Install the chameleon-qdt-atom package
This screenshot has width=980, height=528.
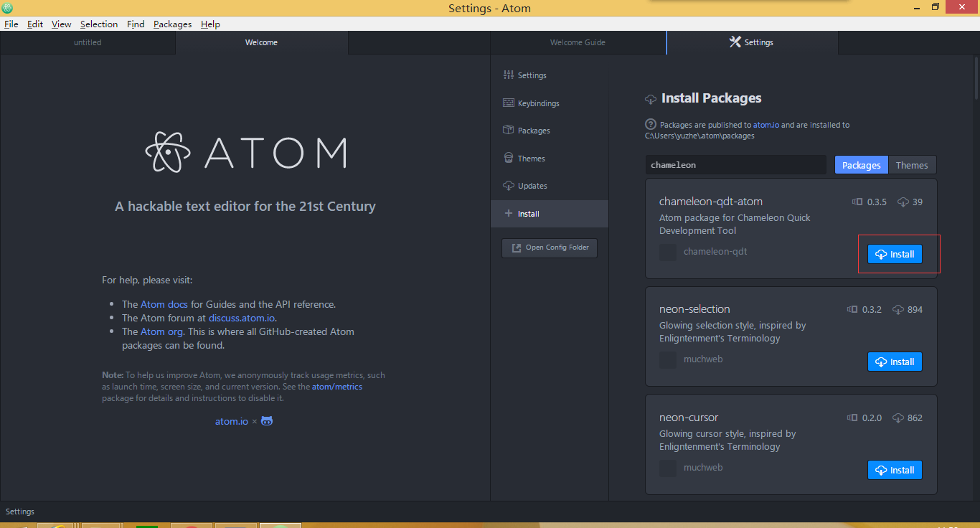895,254
